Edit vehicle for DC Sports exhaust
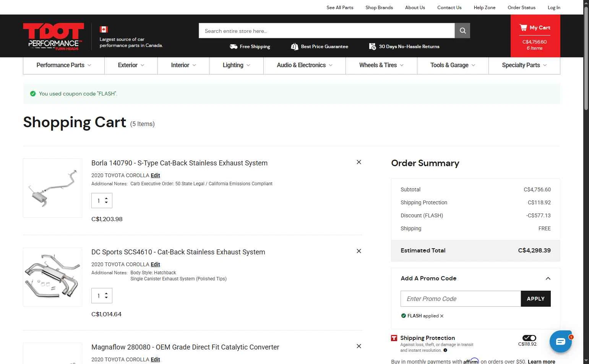 pos(155,264)
